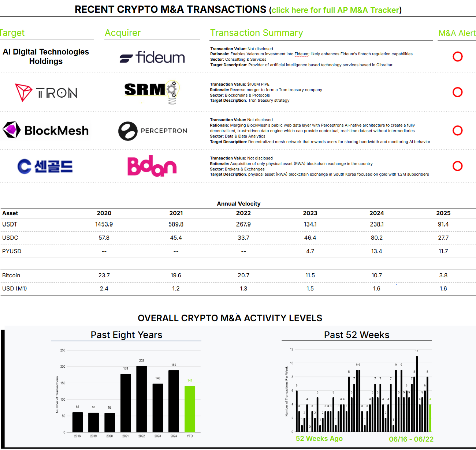
Task: Click the green YTD bar labeled 141
Action: pos(190,409)
